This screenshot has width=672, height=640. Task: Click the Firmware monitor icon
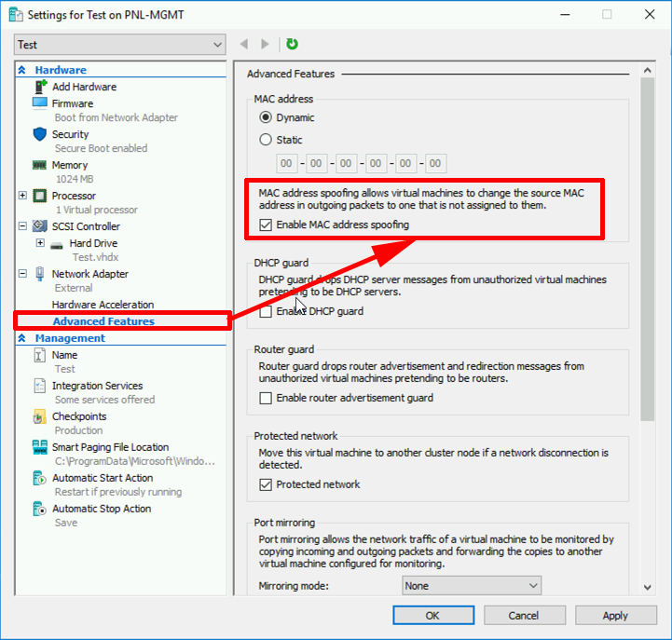[40, 103]
